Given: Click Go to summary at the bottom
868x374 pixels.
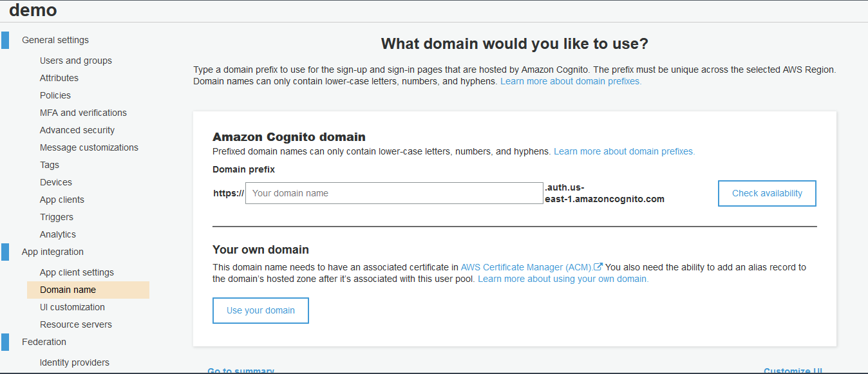Looking at the screenshot, I should pos(240,370).
